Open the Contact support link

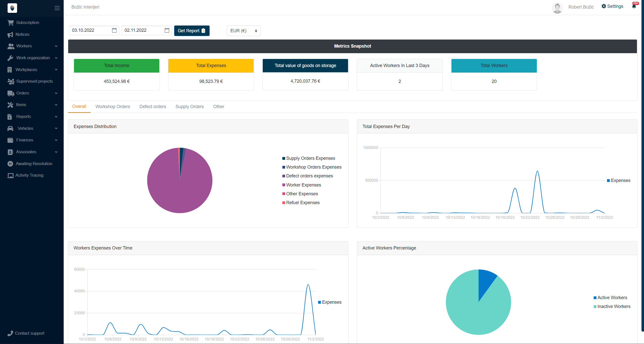point(29,333)
